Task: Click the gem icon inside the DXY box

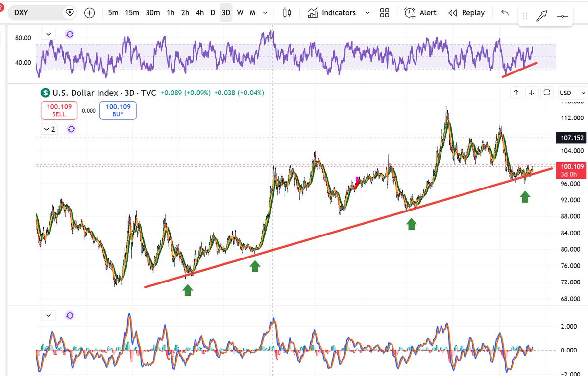Action: (x=70, y=12)
